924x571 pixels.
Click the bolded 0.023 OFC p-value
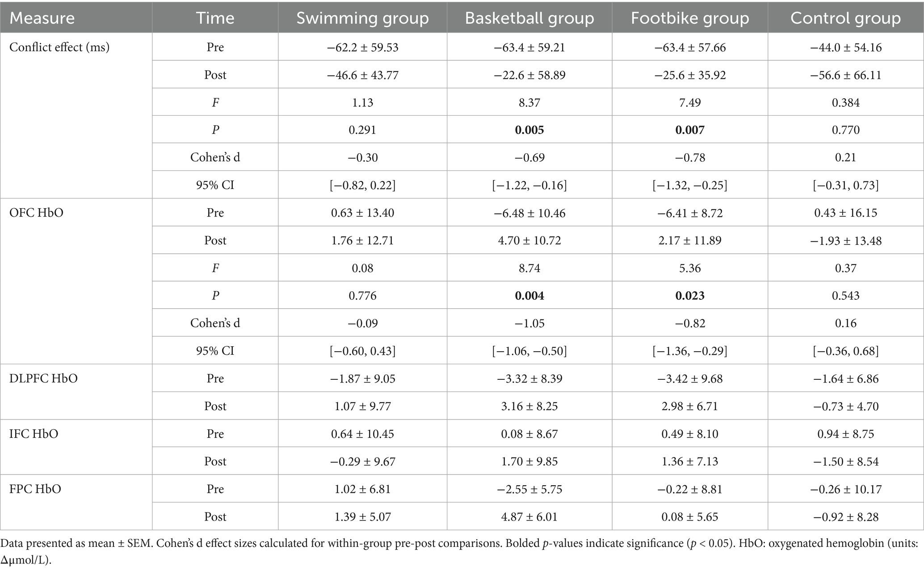pos(690,296)
